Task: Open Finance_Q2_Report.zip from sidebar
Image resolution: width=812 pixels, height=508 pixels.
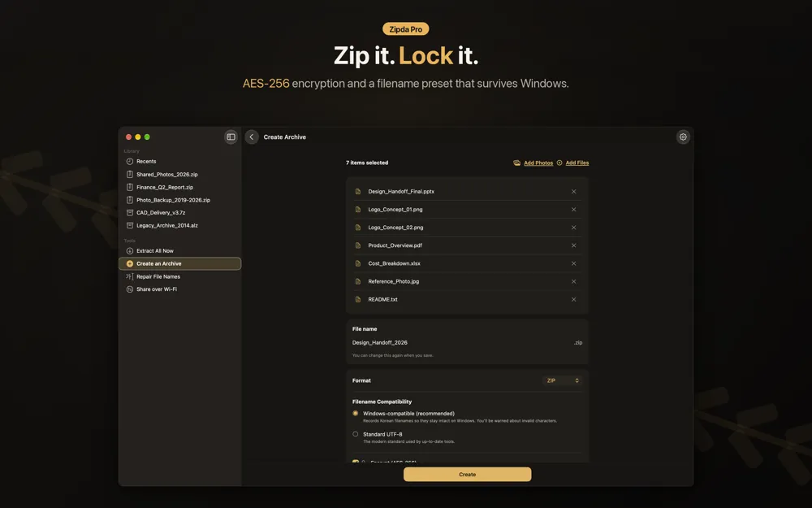Action: pyautogui.click(x=180, y=187)
